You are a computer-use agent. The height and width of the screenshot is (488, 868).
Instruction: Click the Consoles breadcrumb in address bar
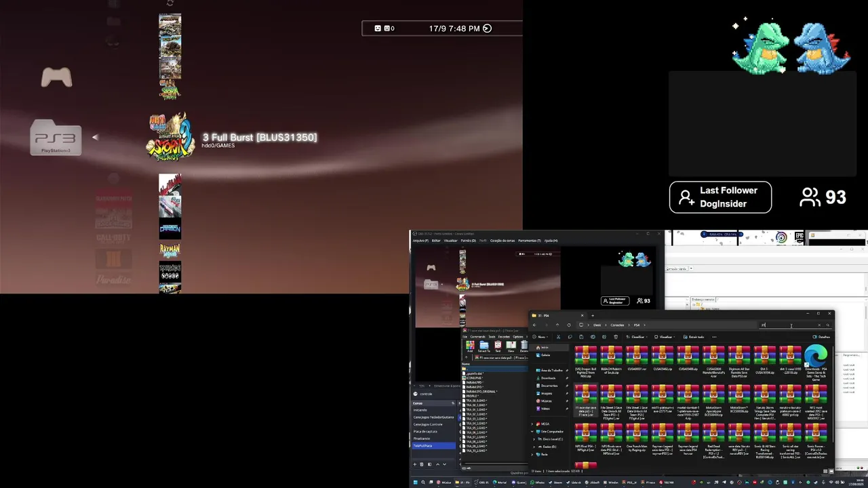617,325
